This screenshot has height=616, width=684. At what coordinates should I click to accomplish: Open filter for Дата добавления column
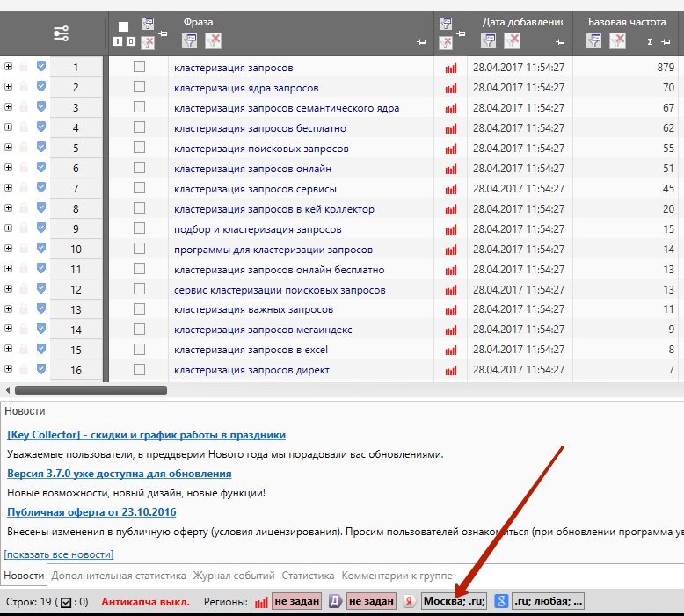click(x=488, y=41)
